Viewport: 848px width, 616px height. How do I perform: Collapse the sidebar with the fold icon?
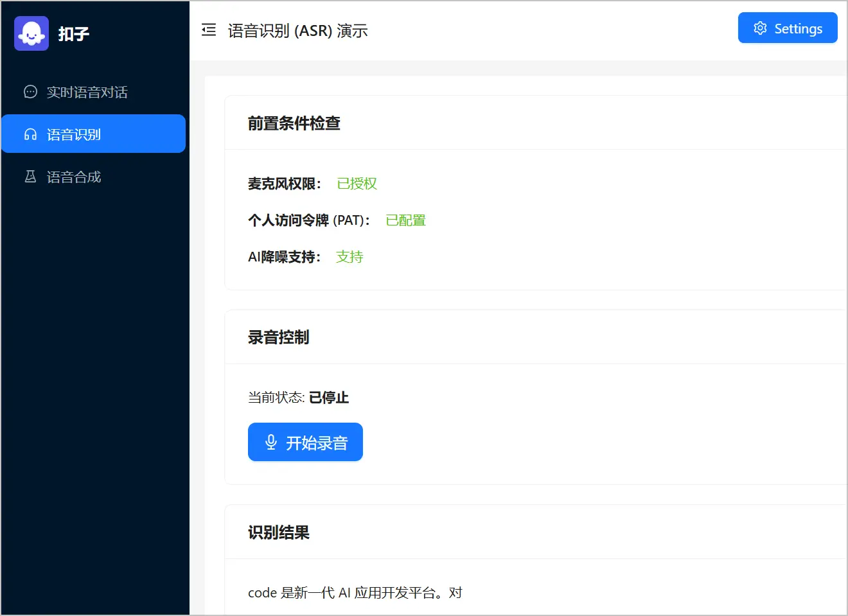point(209,30)
